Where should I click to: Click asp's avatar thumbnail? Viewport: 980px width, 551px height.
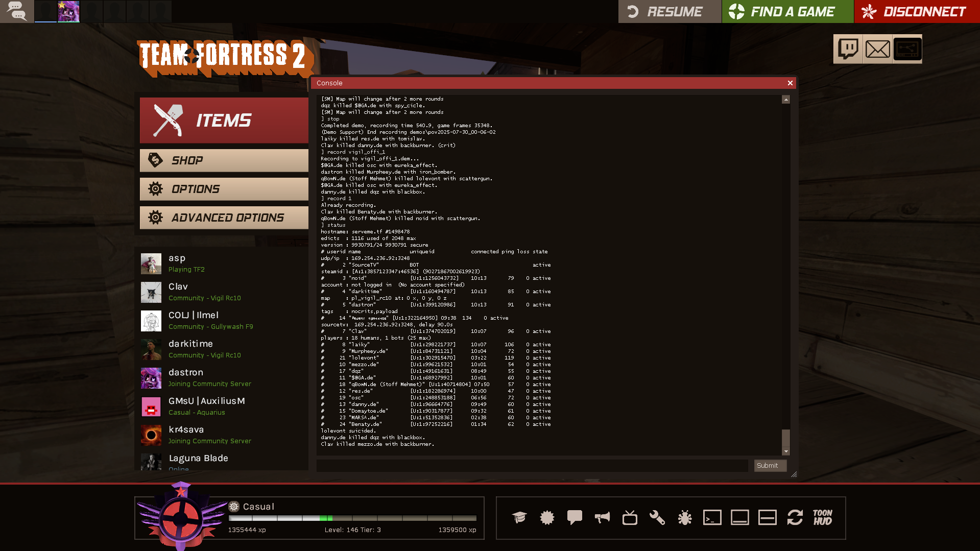pyautogui.click(x=151, y=264)
